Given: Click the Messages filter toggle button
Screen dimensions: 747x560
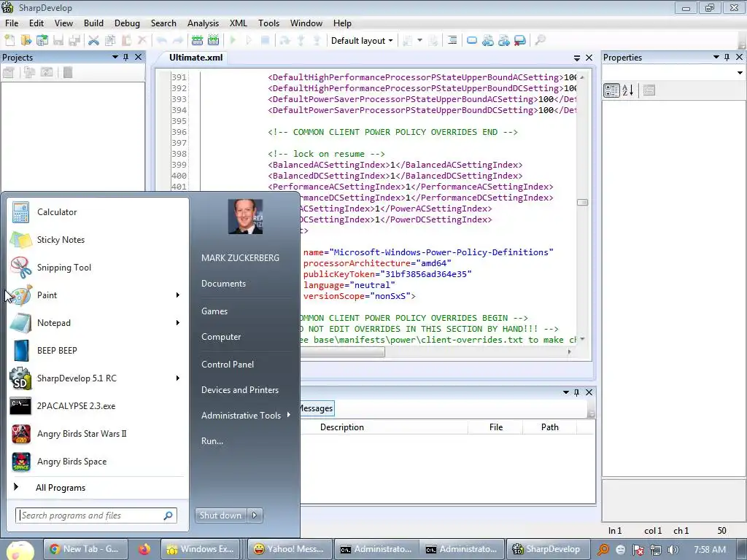Looking at the screenshot, I should 317,408.
